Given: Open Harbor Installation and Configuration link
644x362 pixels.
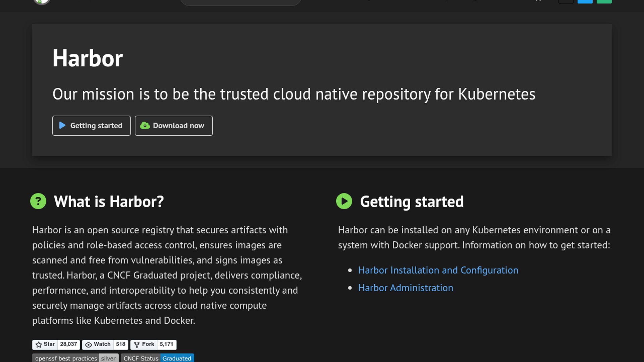Looking at the screenshot, I should click(438, 270).
